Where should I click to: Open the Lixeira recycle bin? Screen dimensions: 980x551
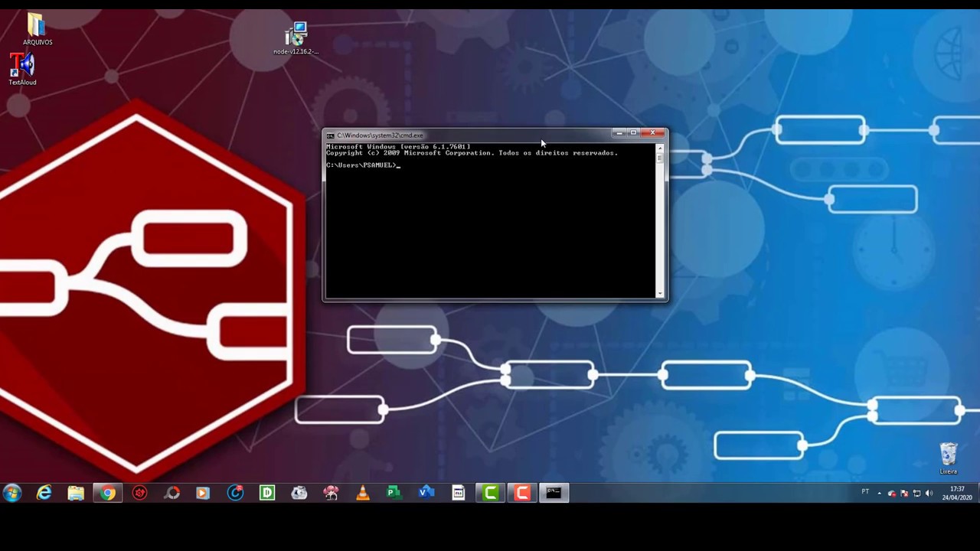coord(948,458)
